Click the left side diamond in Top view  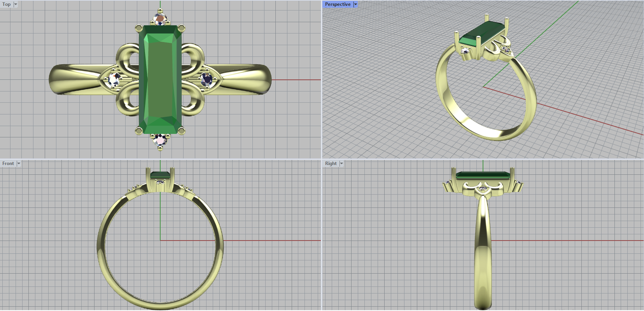click(x=115, y=79)
